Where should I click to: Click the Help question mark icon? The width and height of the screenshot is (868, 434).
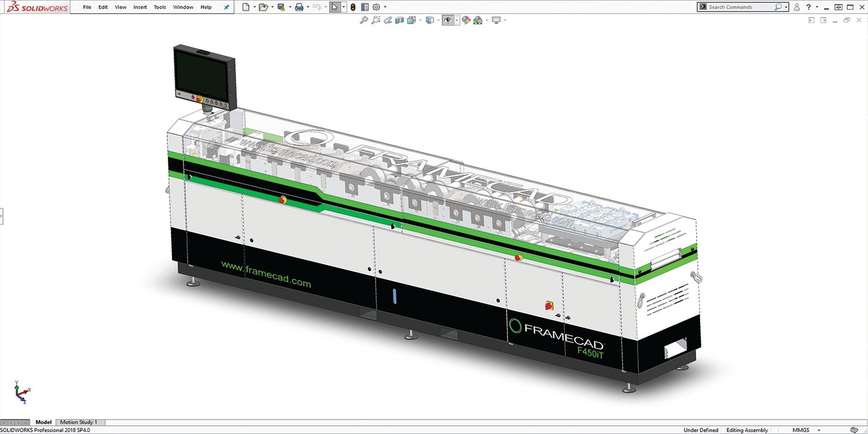click(x=808, y=7)
